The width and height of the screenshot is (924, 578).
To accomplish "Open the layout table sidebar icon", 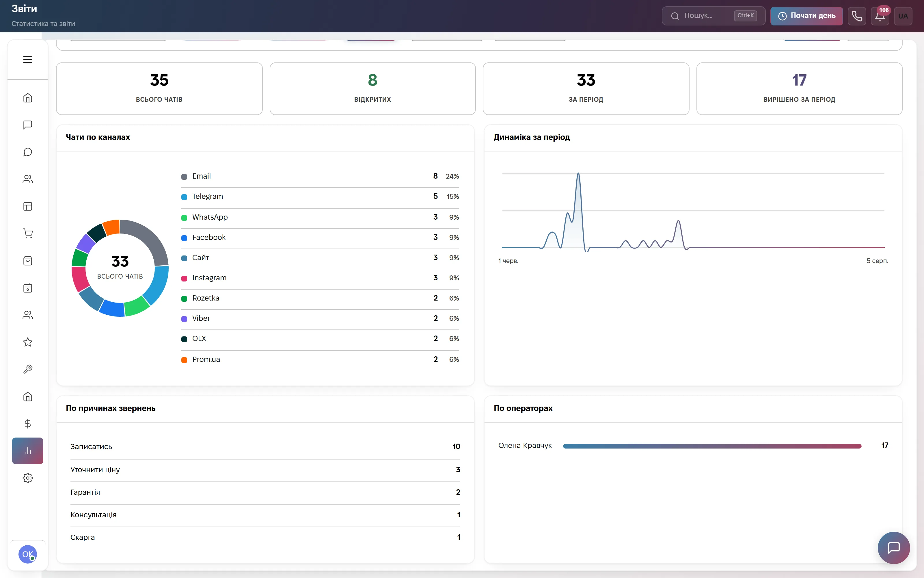I will click(27, 206).
